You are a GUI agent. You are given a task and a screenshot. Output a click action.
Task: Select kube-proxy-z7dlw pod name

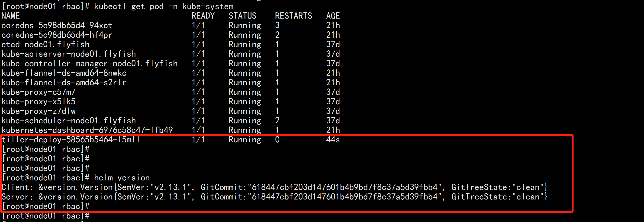39,111
